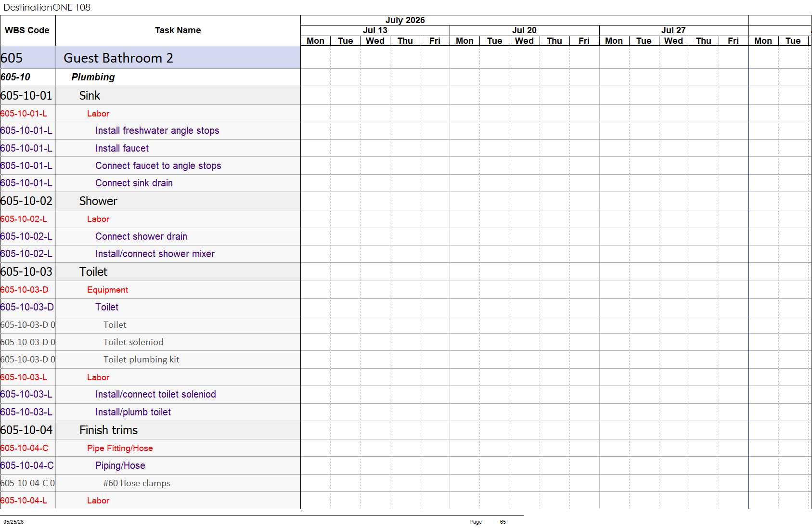This screenshot has width=812, height=528.
Task: Click WBS code '605-10-01-L' beside Labor
Action: click(24, 114)
